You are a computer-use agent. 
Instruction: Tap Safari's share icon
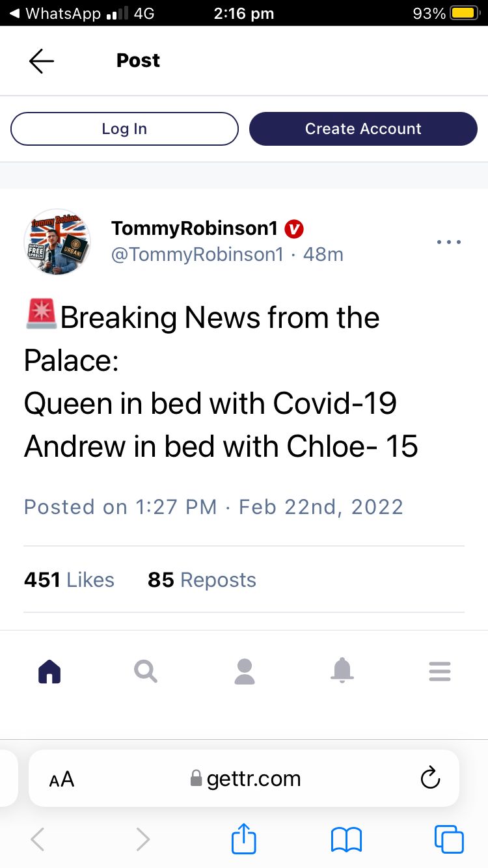pyautogui.click(x=244, y=838)
